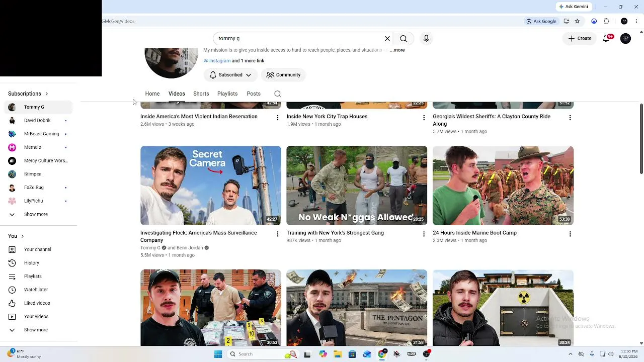
Task: Open YouTube notifications bell
Action: tap(607, 38)
